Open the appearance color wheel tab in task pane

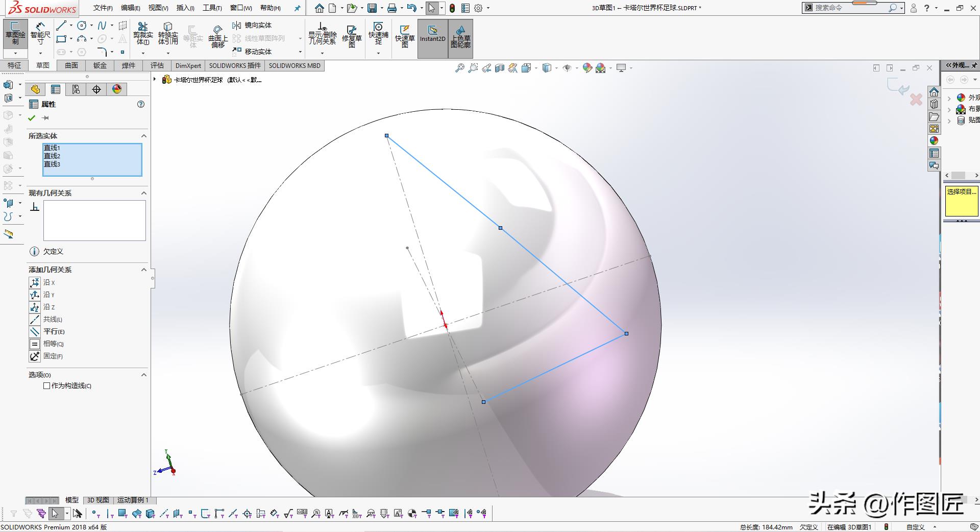click(x=934, y=141)
